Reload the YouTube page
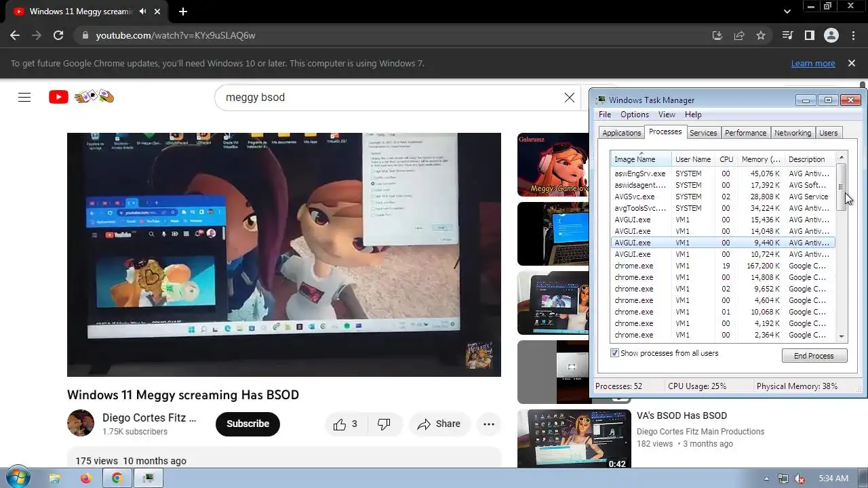868x488 pixels. (58, 35)
